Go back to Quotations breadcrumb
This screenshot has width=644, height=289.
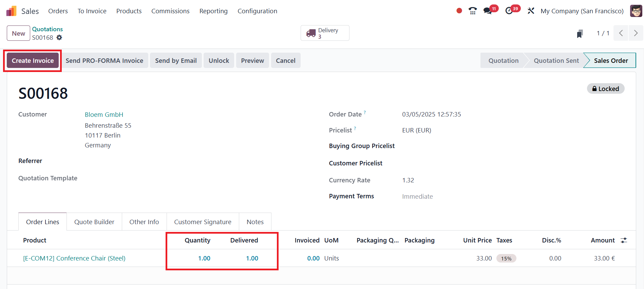point(48,29)
